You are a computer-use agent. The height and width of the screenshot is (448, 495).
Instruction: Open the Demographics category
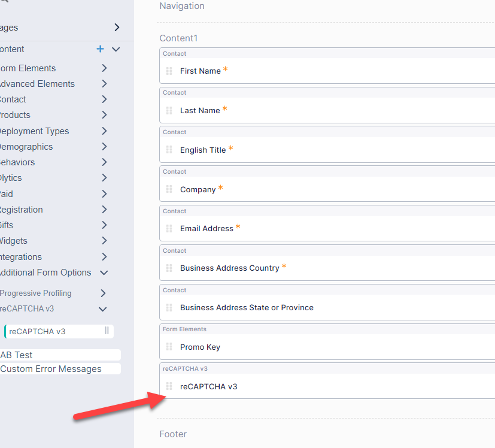104,147
